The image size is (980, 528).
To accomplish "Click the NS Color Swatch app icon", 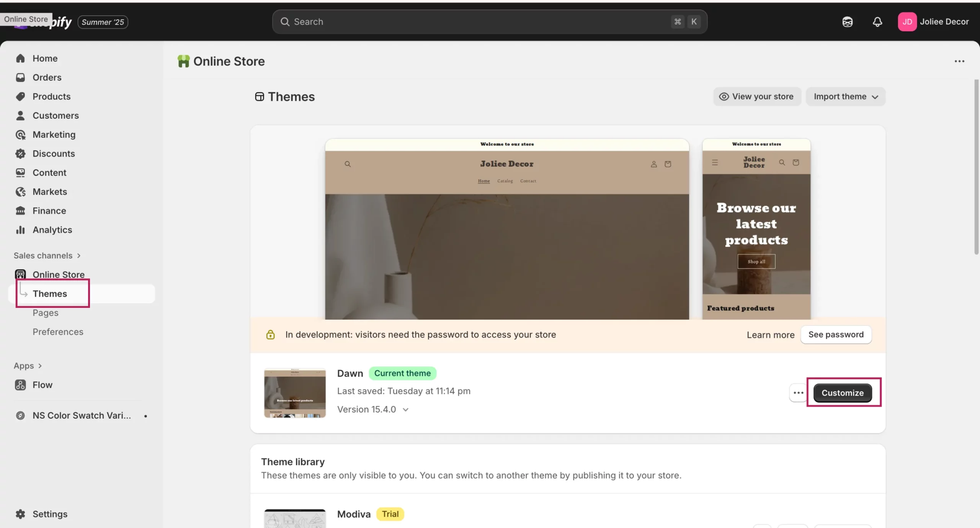I will pyautogui.click(x=20, y=415).
